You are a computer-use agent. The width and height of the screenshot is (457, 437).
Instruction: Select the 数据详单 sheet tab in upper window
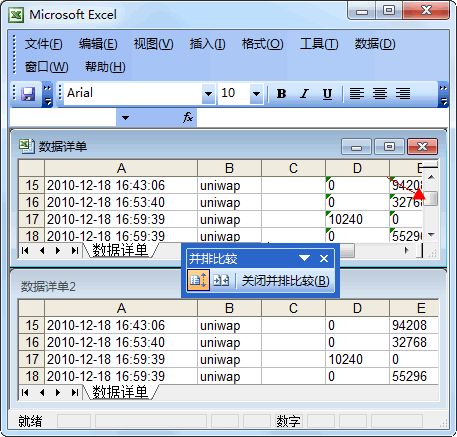[120, 250]
